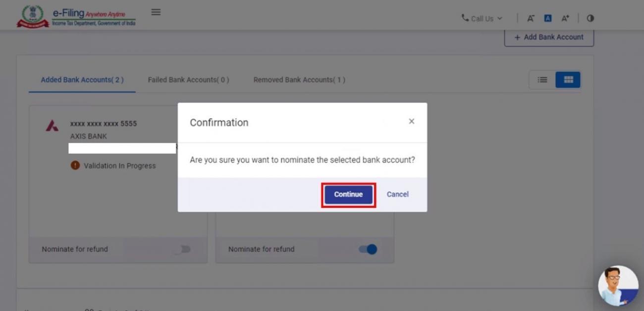Switch to grid card view
This screenshot has height=311, width=644.
click(x=568, y=80)
